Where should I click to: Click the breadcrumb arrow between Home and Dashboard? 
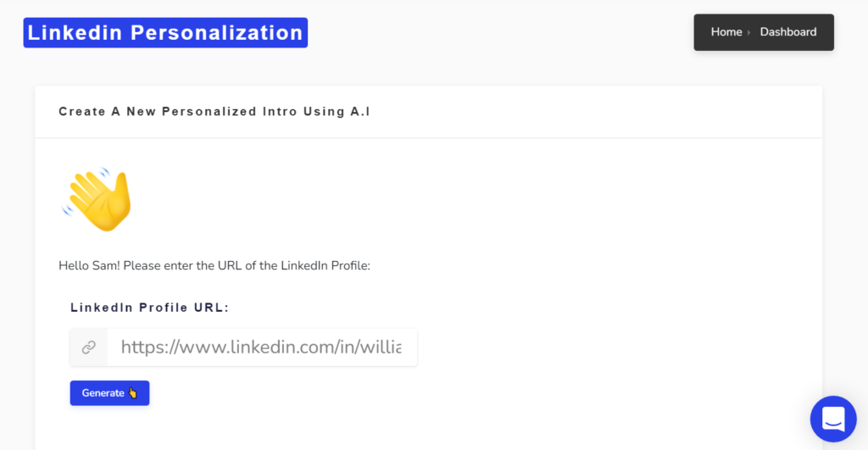coord(749,33)
